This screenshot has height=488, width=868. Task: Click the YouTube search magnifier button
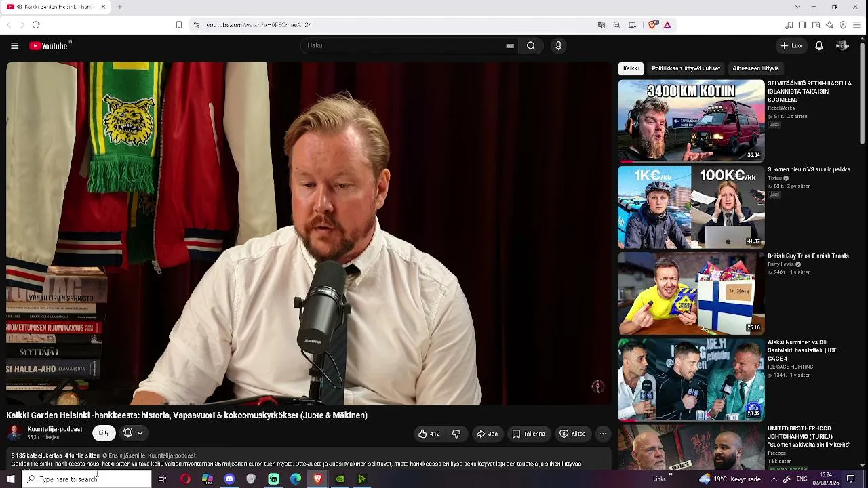point(531,46)
